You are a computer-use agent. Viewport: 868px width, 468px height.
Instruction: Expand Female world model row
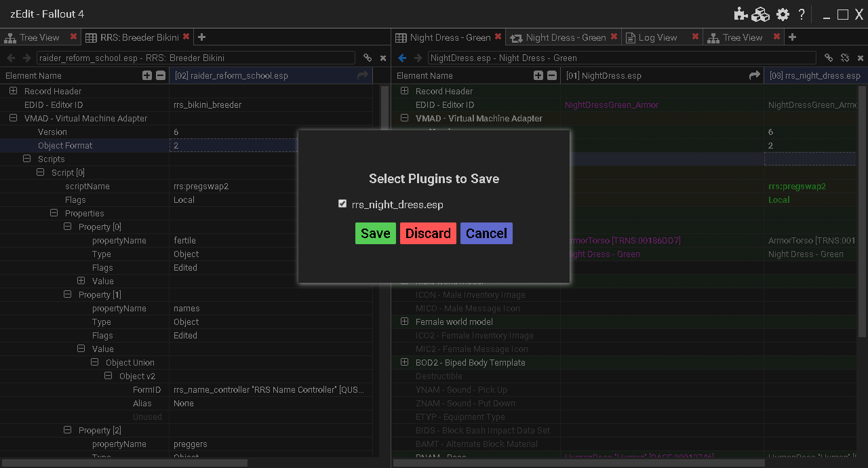404,321
